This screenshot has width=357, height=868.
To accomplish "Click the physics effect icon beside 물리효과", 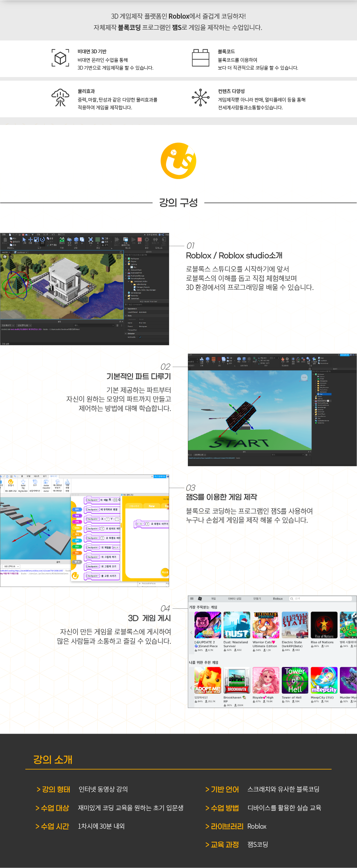I will coord(60,97).
